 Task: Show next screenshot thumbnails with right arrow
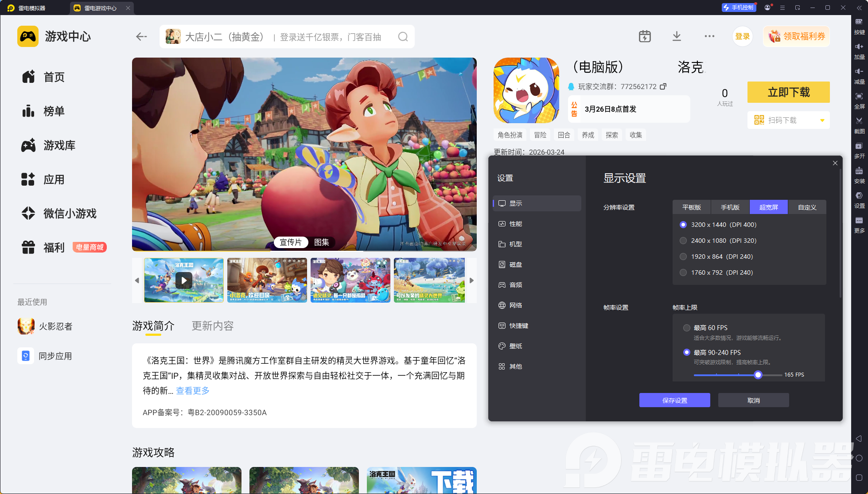coord(471,280)
